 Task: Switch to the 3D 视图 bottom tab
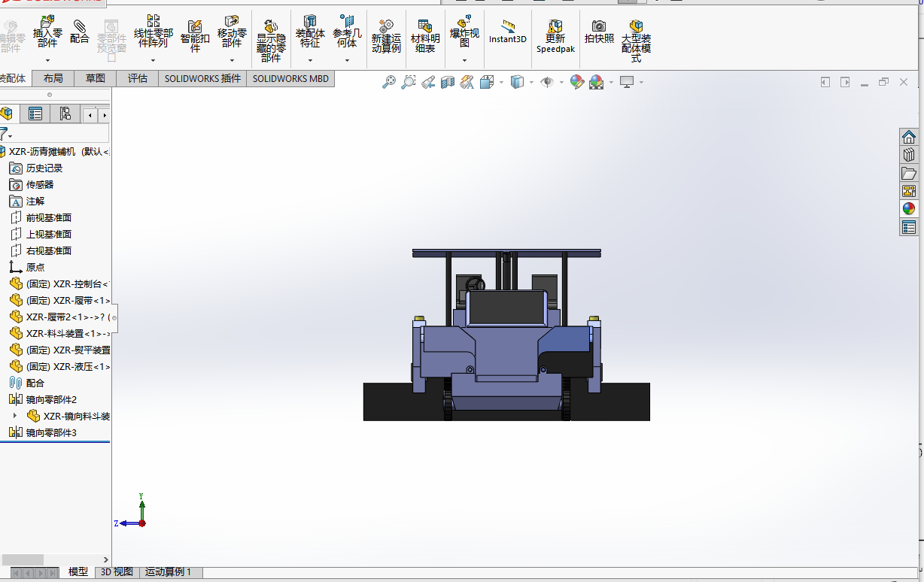pos(117,572)
